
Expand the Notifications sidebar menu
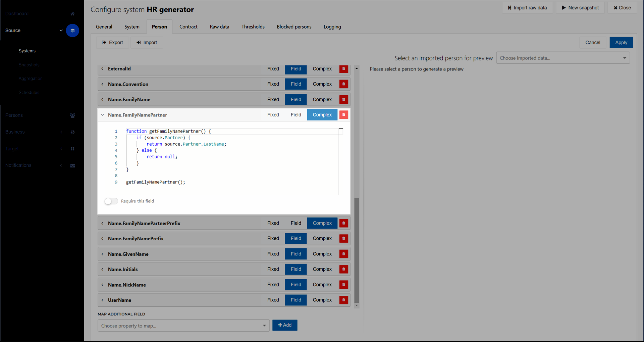61,165
